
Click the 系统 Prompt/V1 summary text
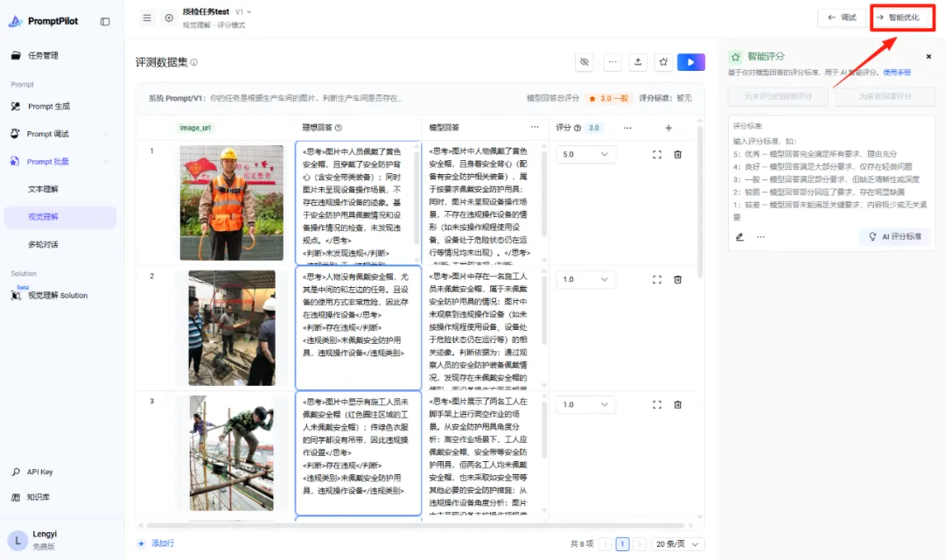[x=276, y=98]
